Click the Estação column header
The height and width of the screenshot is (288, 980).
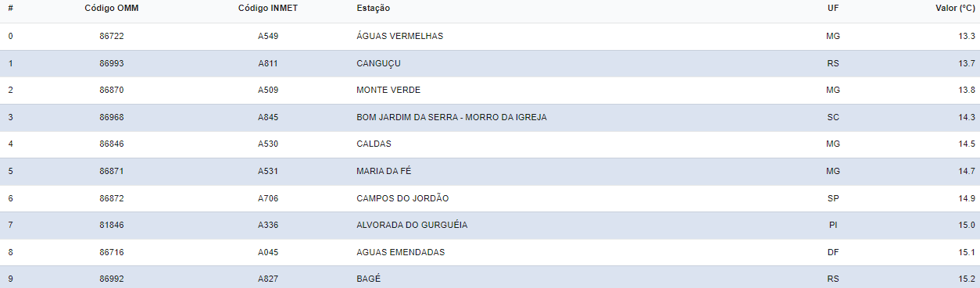[x=374, y=8]
